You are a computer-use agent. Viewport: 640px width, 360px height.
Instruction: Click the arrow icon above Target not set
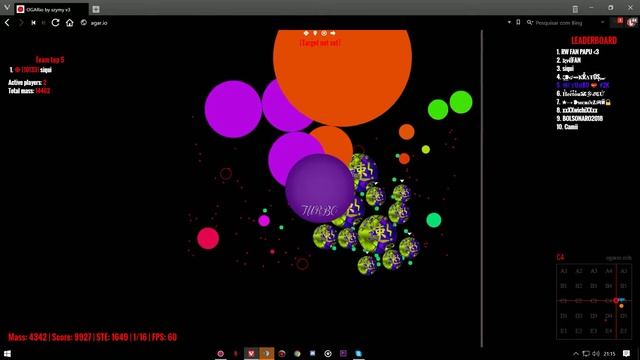click(x=333, y=33)
